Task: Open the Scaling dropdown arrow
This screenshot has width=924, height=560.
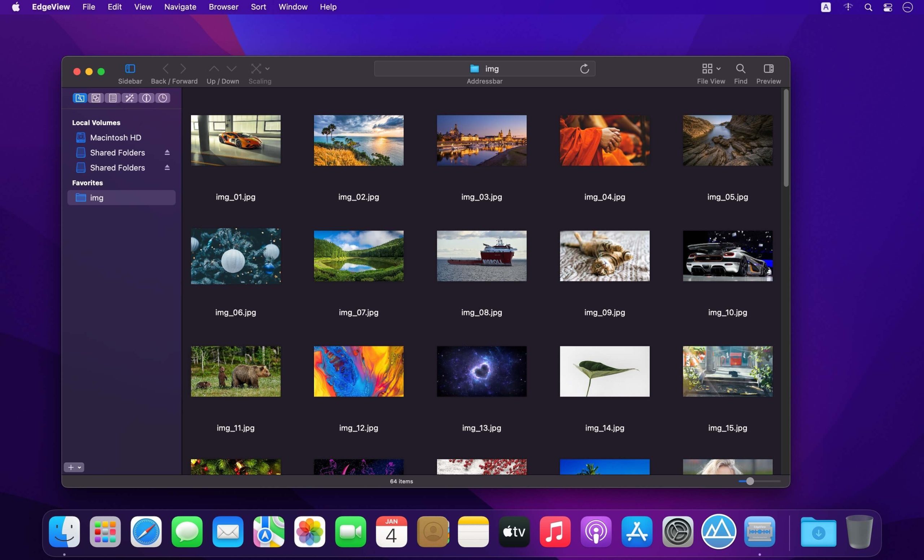Action: (267, 69)
